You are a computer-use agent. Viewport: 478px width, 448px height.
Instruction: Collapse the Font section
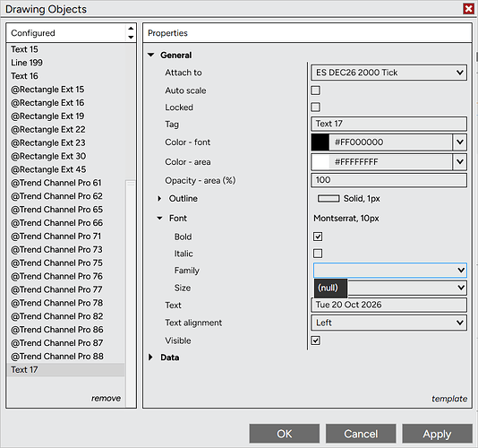click(159, 219)
